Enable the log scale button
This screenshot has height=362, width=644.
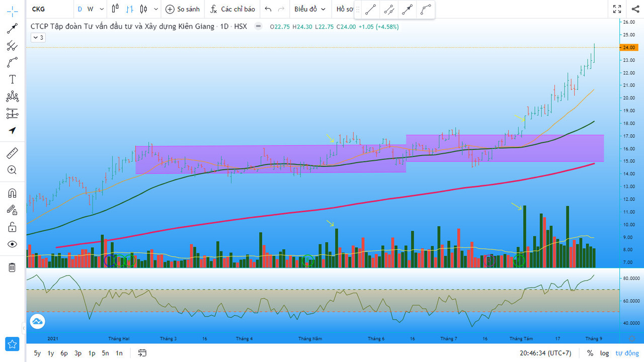(604, 353)
